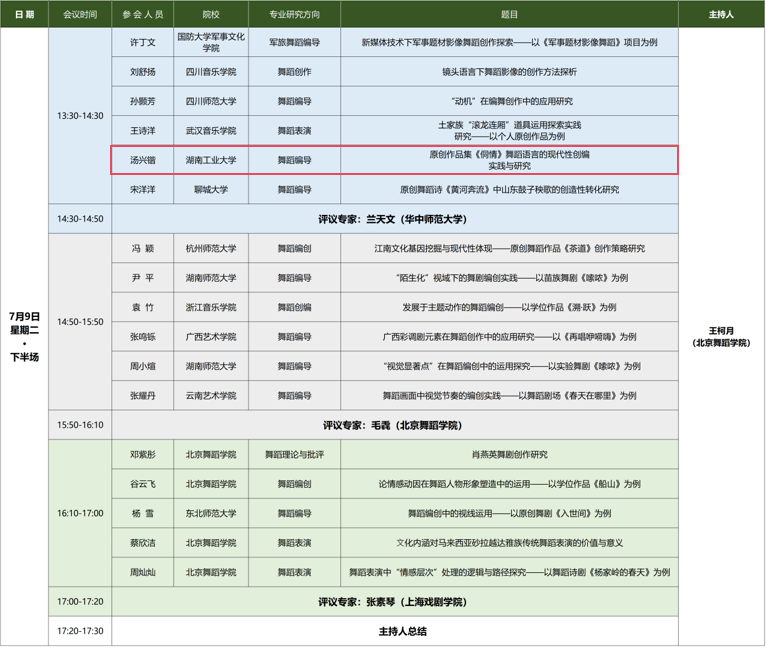Click title about 《茶道》创作策略研究
The width and height of the screenshot is (766, 649).
point(510,249)
